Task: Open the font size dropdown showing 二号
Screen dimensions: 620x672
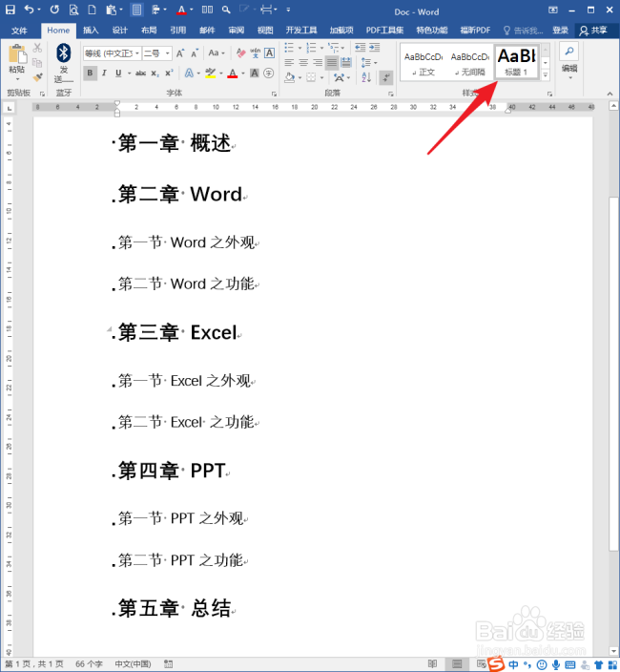Action: [168, 53]
